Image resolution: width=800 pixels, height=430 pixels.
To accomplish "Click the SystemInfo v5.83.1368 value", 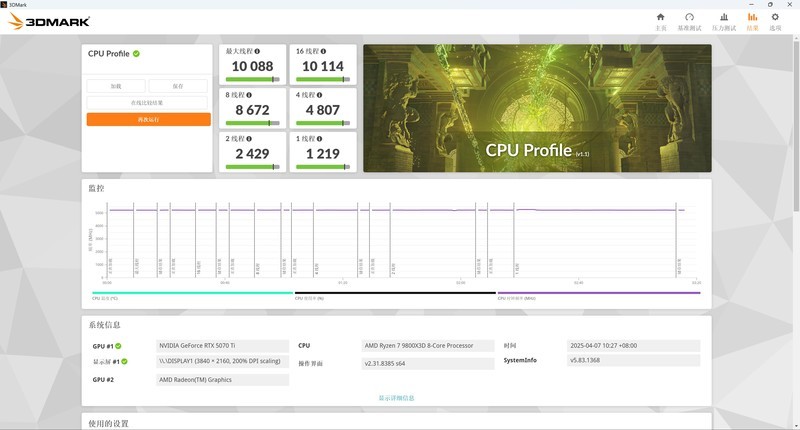I will (x=633, y=360).
